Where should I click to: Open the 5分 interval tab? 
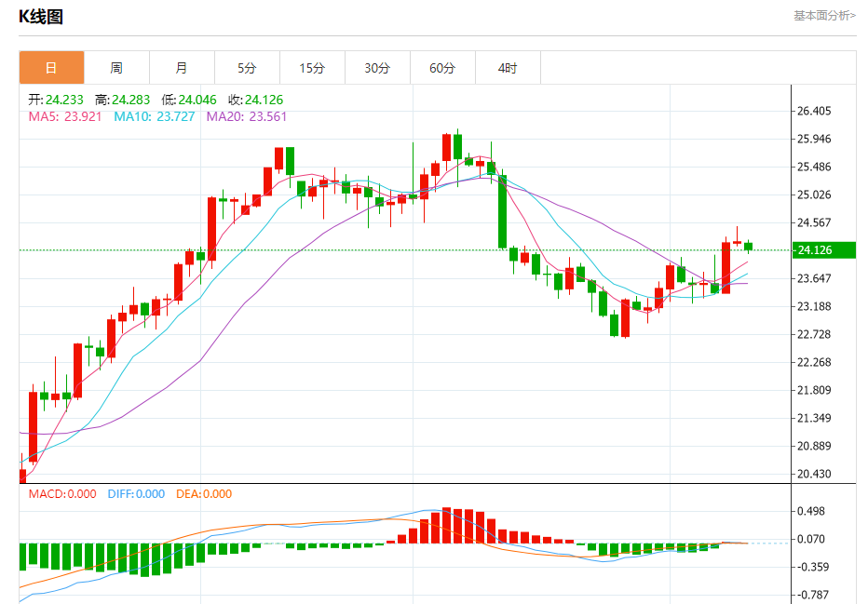click(x=248, y=68)
